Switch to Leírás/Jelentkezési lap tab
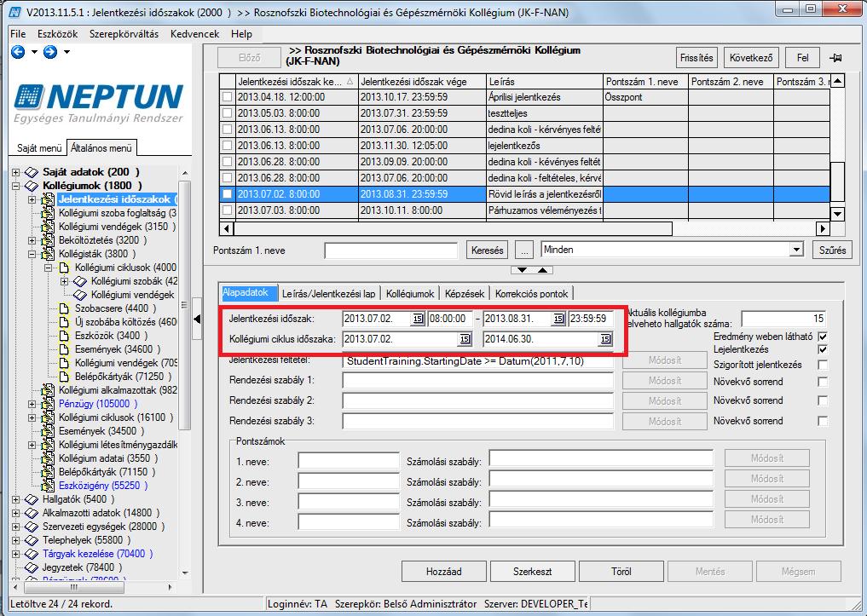 [x=328, y=294]
